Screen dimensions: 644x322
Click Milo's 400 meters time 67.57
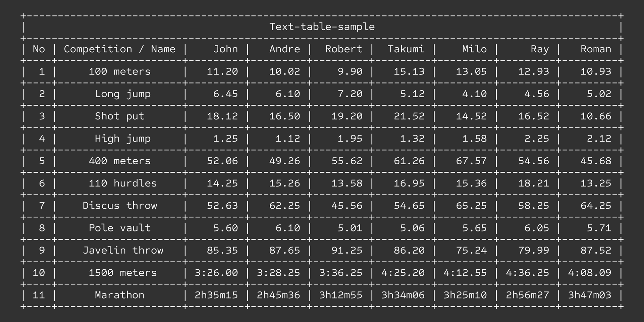(x=471, y=161)
